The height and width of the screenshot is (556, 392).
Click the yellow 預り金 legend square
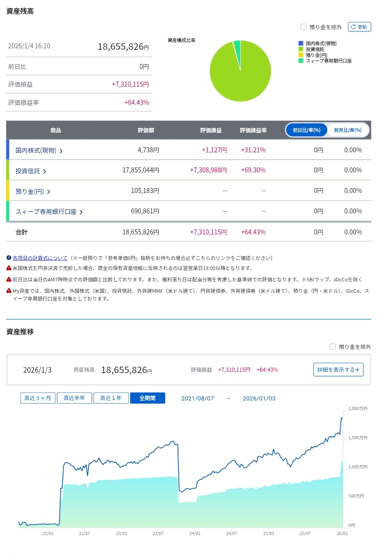pos(301,55)
